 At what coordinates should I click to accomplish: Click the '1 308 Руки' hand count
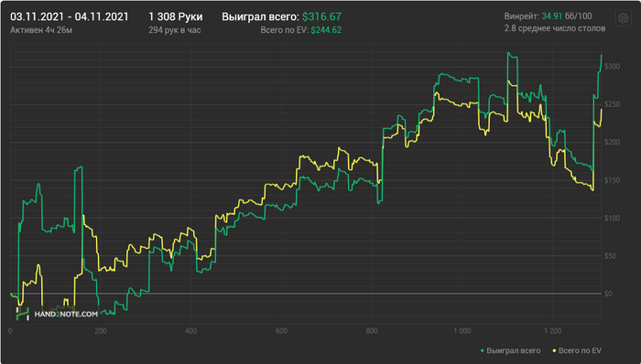pos(176,16)
